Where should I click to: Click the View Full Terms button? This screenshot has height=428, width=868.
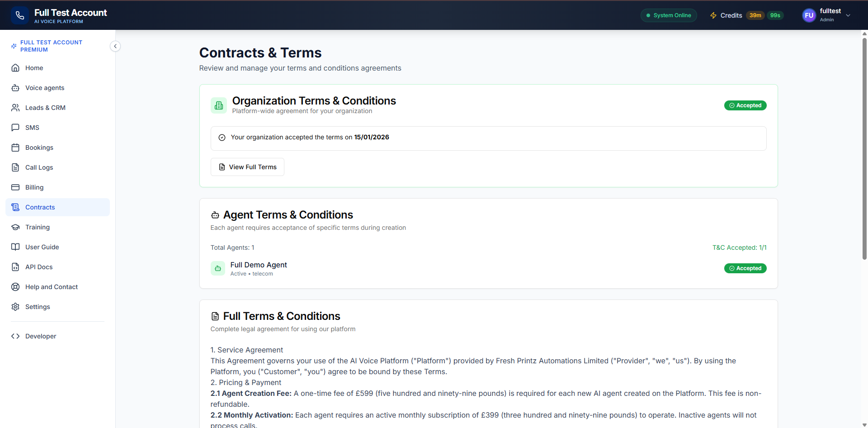click(247, 167)
